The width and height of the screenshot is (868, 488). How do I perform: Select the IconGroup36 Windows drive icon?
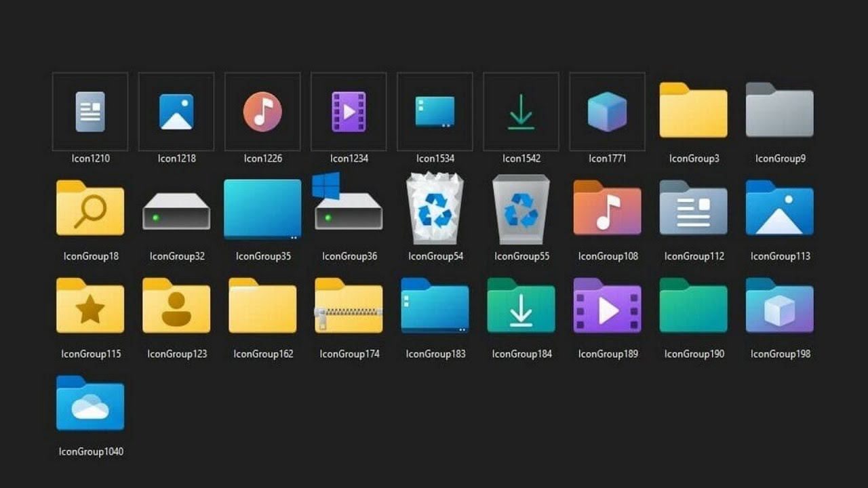[347, 201]
